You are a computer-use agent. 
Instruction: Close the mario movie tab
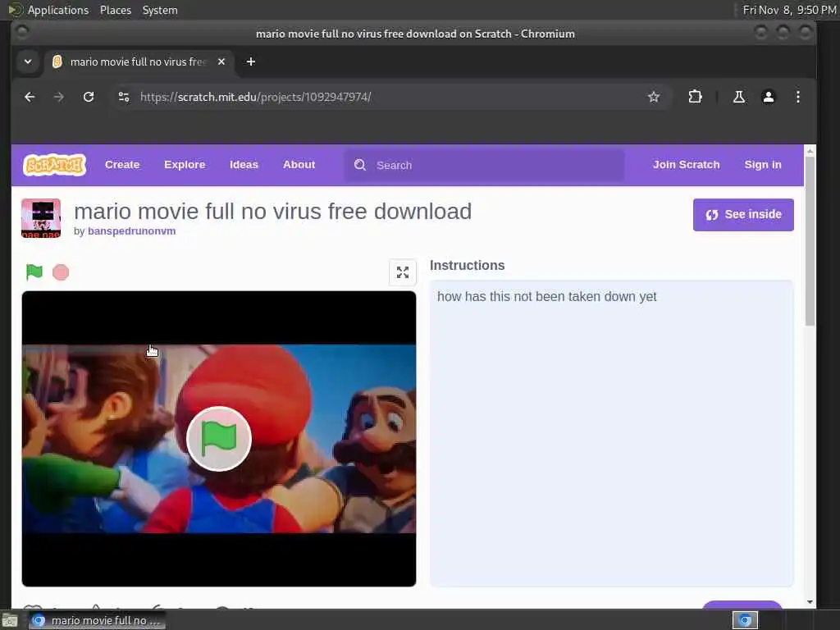pos(221,62)
